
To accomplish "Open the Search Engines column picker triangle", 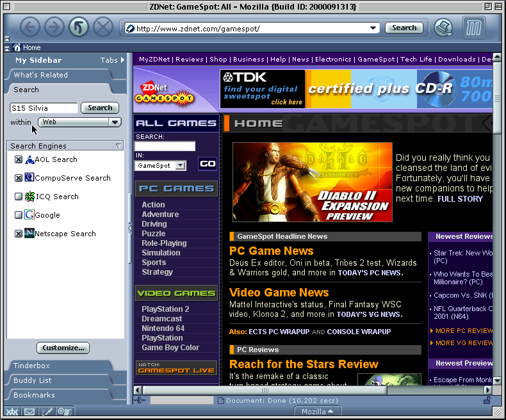I will [x=118, y=146].
